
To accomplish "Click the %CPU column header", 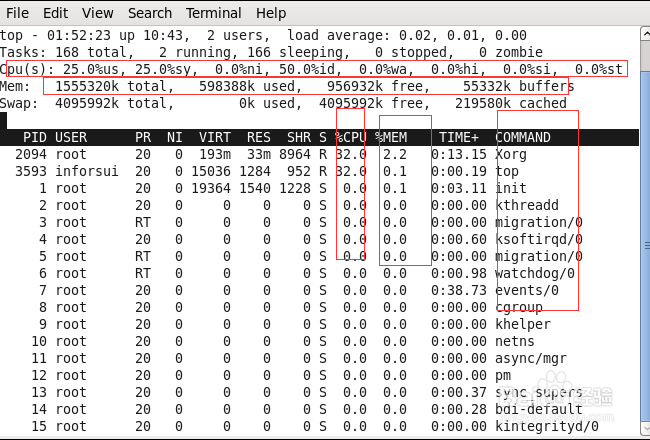I will [351, 137].
